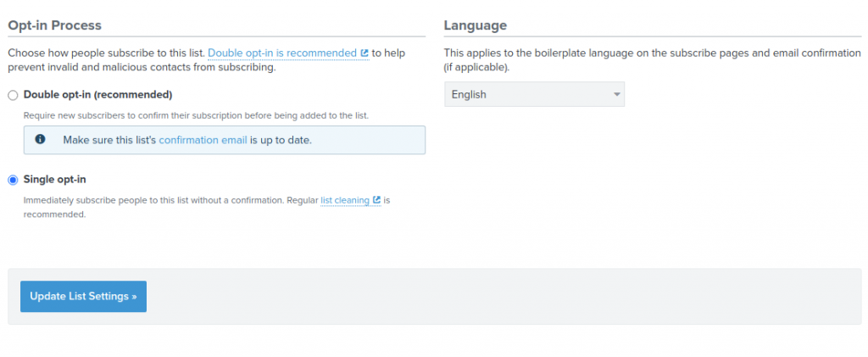Select the Single opt-in radio button
Image resolution: width=868 pixels, height=357 pixels.
(x=13, y=180)
